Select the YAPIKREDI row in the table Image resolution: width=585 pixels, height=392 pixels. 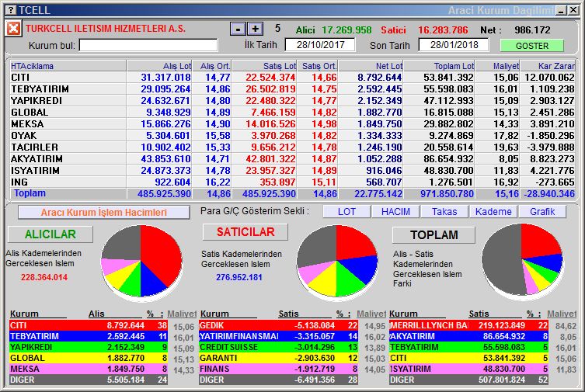pos(292,101)
